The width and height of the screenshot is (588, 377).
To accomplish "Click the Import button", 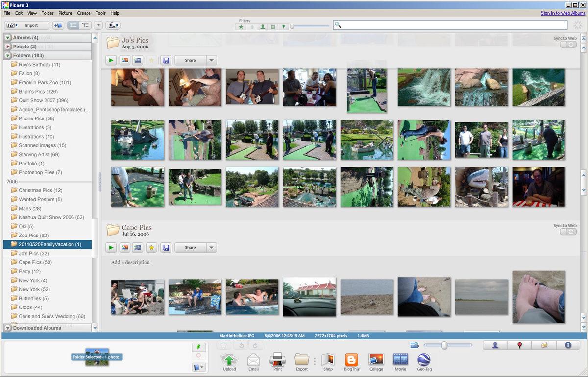I will [27, 25].
